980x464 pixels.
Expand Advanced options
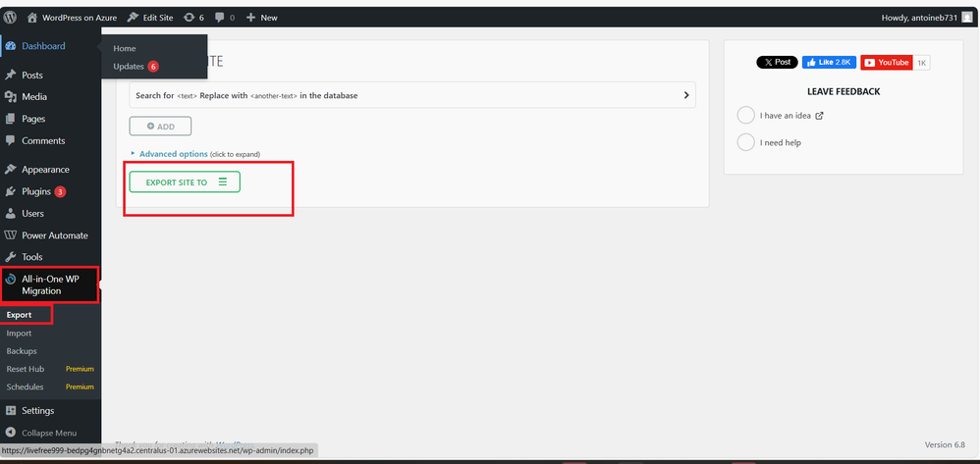pos(173,154)
